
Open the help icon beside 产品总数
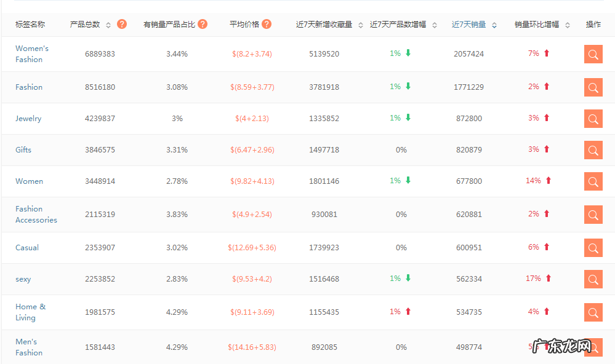(x=121, y=25)
